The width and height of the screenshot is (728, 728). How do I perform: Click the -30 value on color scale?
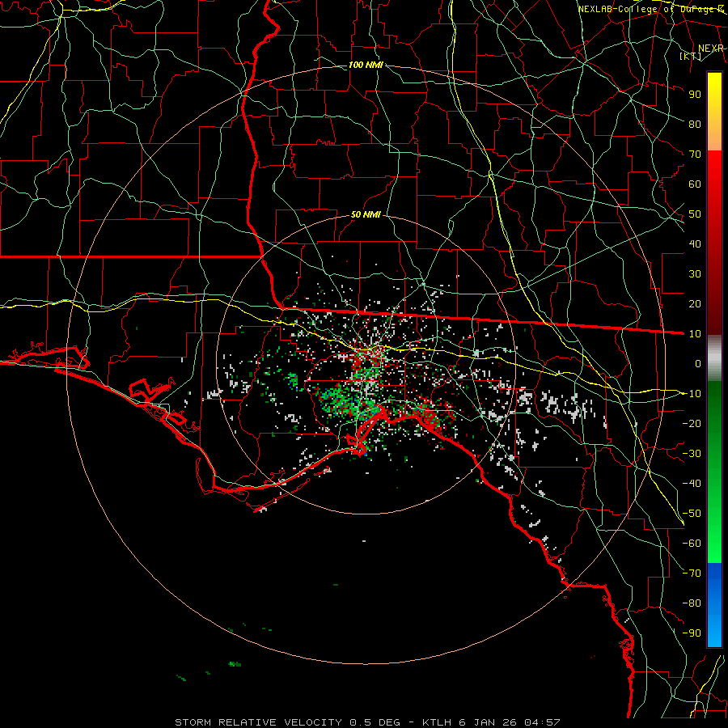(x=692, y=453)
